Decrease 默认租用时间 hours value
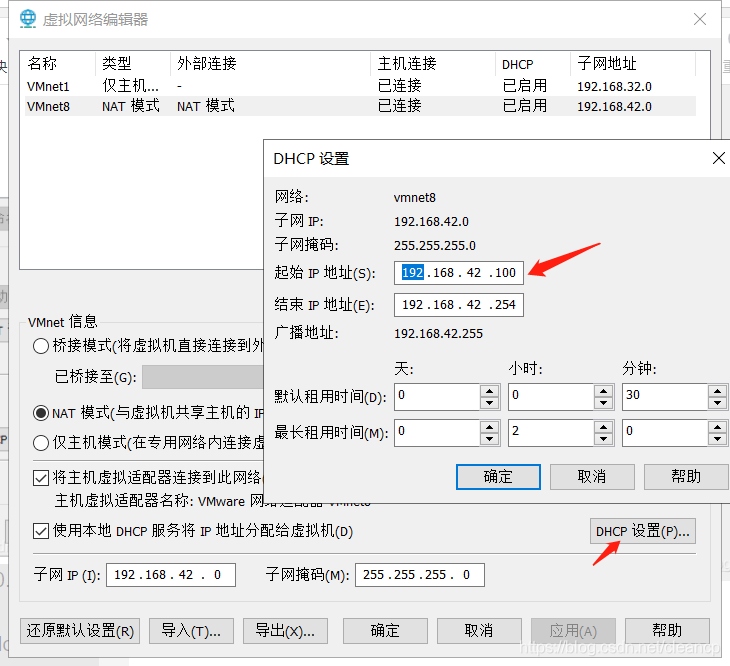The image size is (730, 666). pos(603,403)
